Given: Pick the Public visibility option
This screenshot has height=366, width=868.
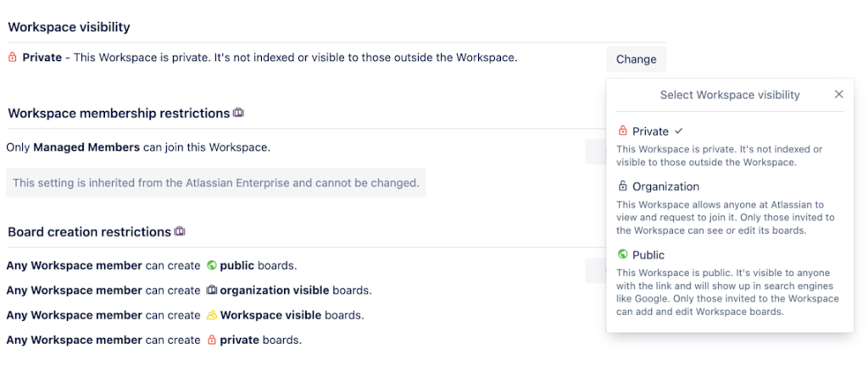Looking at the screenshot, I should pyautogui.click(x=648, y=255).
